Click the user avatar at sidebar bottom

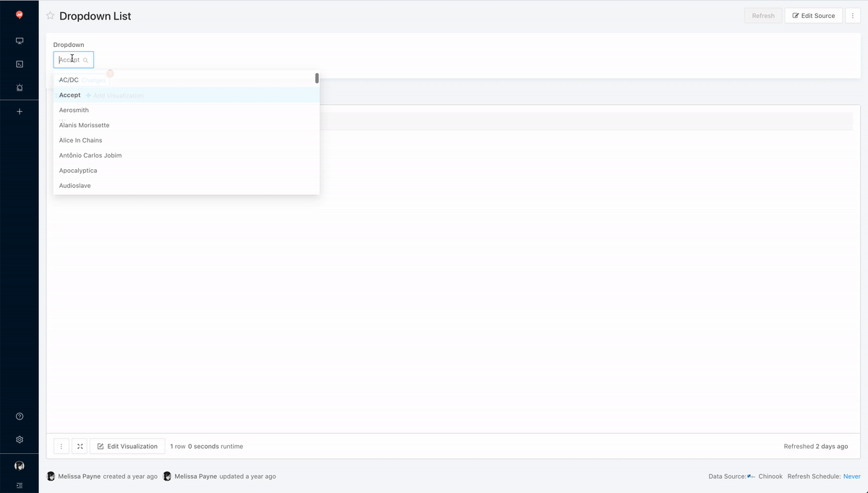pyautogui.click(x=19, y=465)
